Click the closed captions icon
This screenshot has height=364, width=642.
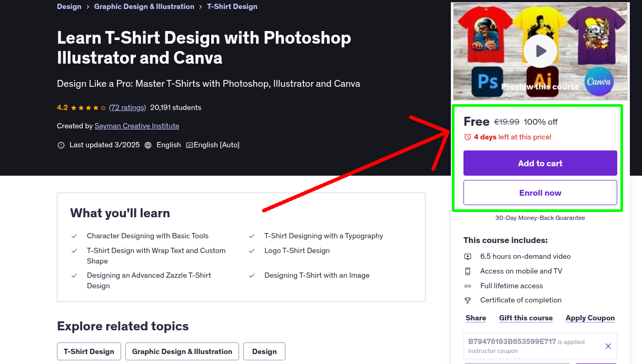pyautogui.click(x=190, y=145)
